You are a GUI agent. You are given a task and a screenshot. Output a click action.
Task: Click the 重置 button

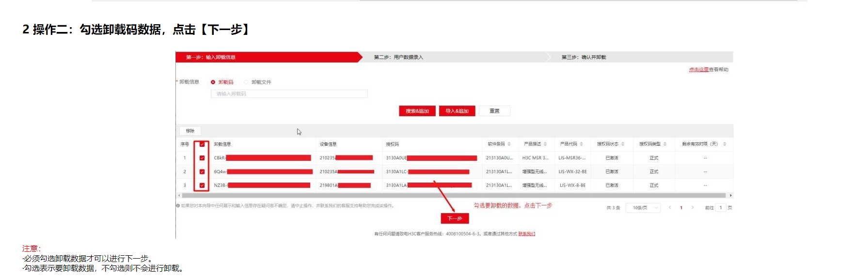click(x=494, y=111)
